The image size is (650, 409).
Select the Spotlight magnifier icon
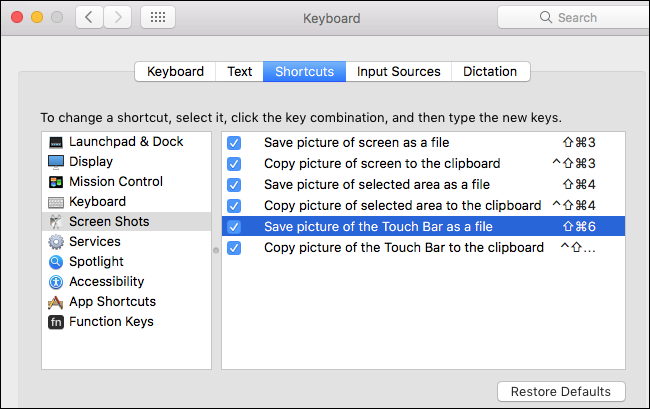tap(56, 262)
